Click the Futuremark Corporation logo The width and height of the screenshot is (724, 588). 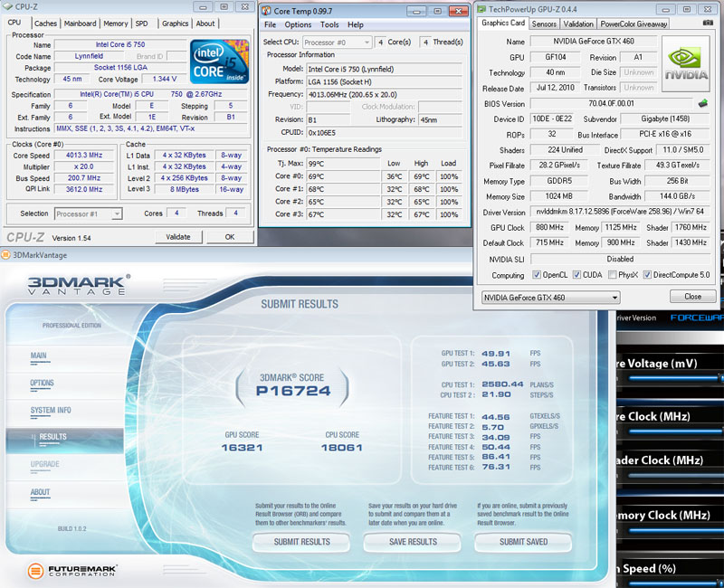pyautogui.click(x=72, y=571)
